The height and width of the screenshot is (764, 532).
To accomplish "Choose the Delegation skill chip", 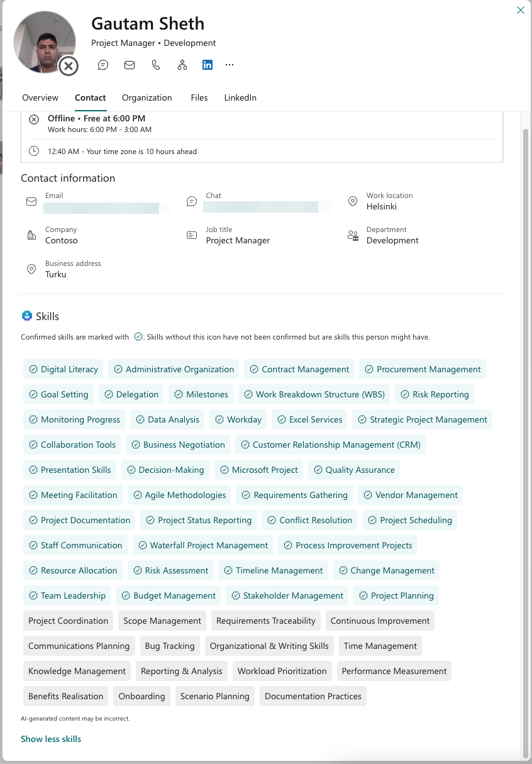I will point(131,394).
